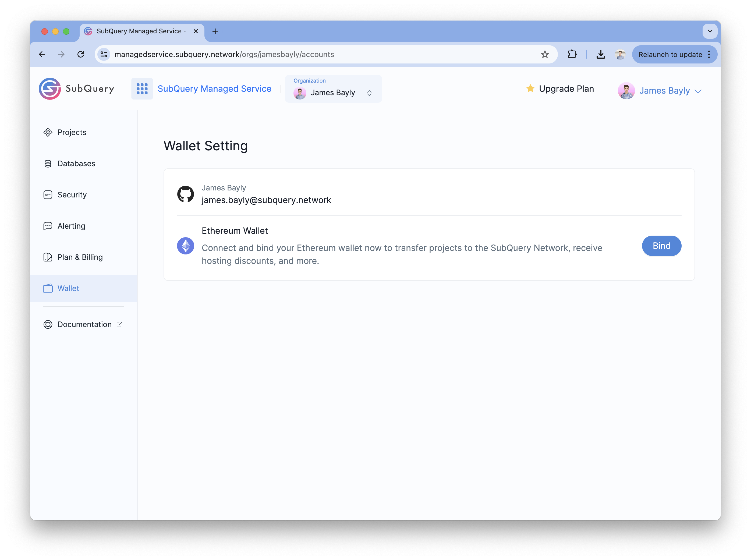The width and height of the screenshot is (751, 560).
Task: Click the SubQuery apps grid icon
Action: 141,88
